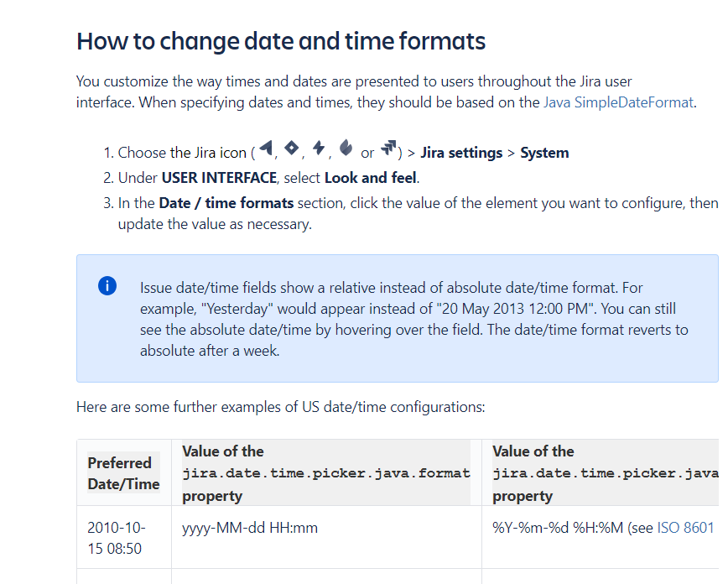Click the bold 'Jira settings' text
The height and width of the screenshot is (584, 728).
pyautogui.click(x=461, y=153)
